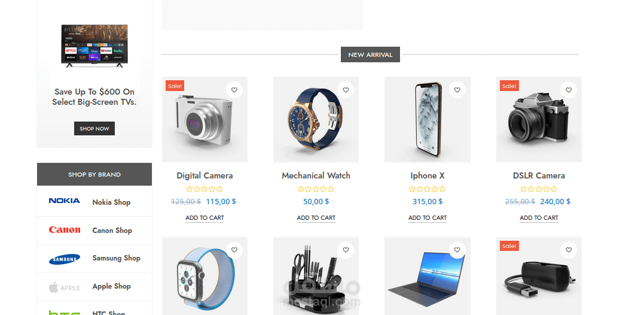
Task: Add Digital Camera to cart
Action: point(205,218)
